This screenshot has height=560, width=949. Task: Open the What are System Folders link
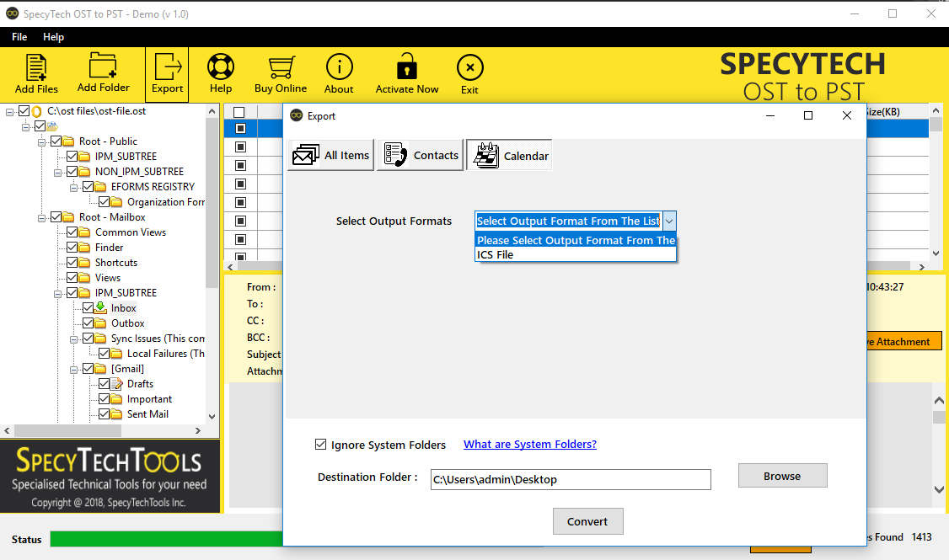[530, 445]
